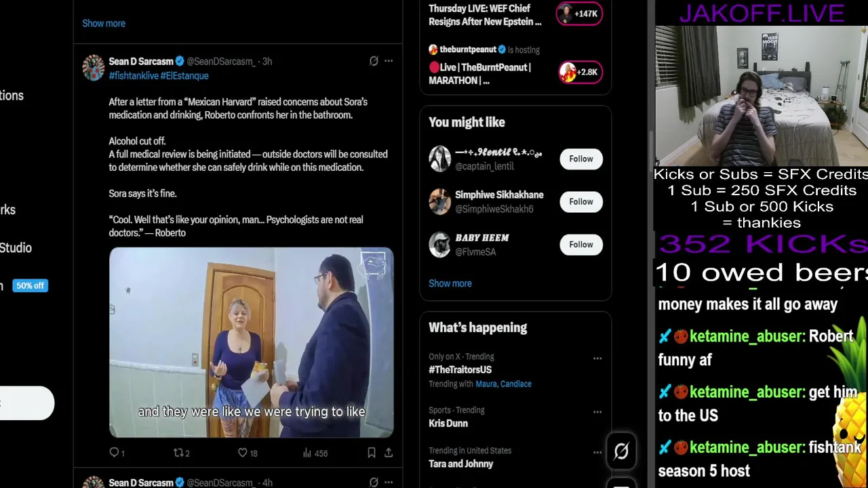Open BABY HEEM's profile avatar

point(439,245)
